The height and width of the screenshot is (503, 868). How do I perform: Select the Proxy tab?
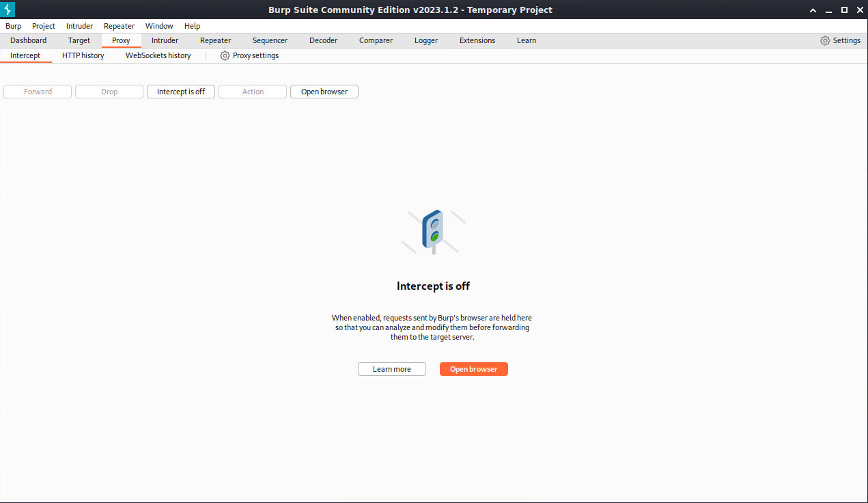pyautogui.click(x=121, y=40)
